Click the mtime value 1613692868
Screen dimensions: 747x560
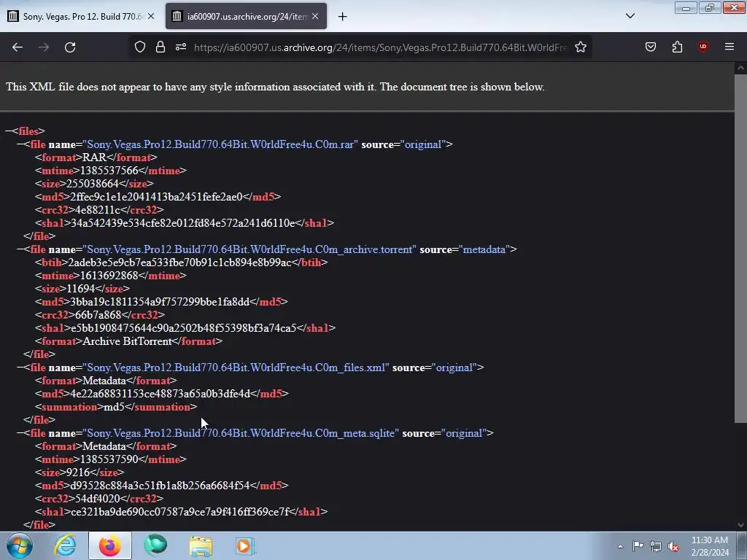tap(109, 275)
